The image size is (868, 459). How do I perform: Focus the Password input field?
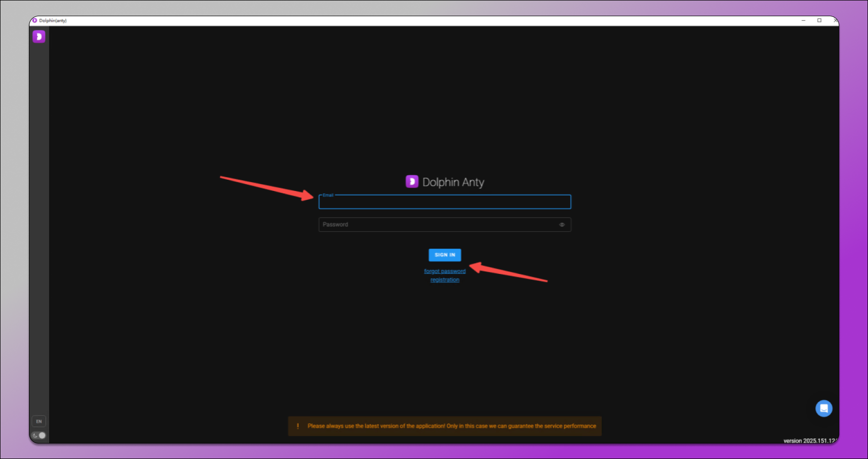(445, 225)
